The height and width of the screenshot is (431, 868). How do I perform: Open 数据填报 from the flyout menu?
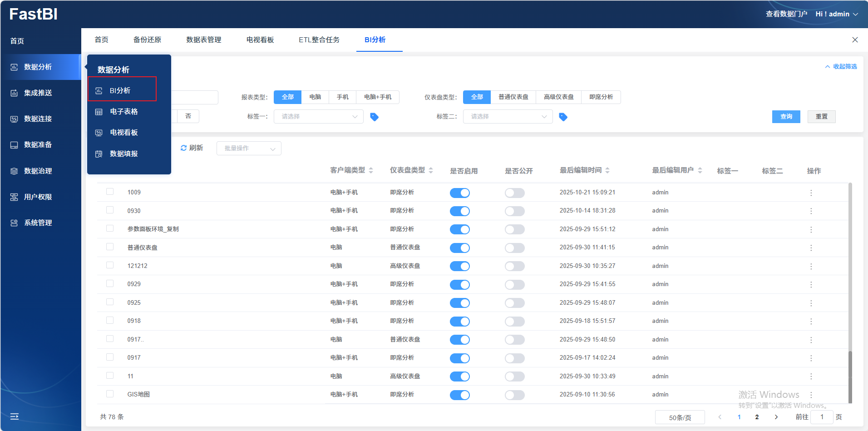[x=123, y=154]
